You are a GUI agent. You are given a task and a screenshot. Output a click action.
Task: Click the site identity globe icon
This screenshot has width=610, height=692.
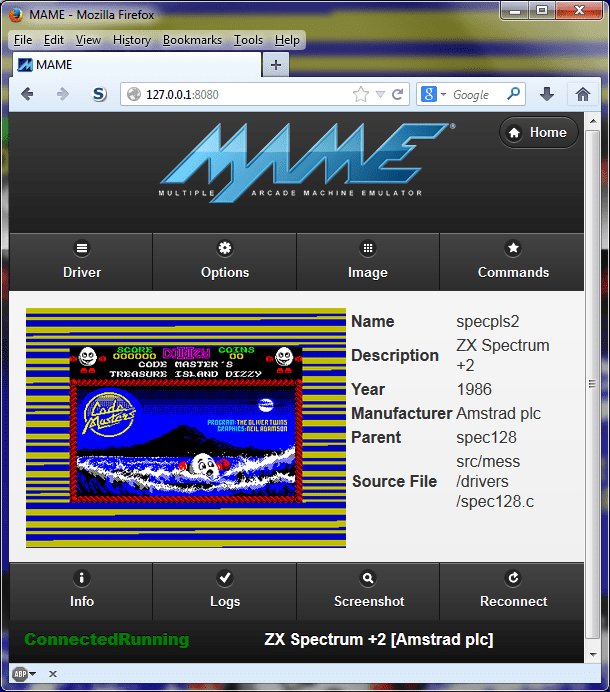[x=134, y=94]
